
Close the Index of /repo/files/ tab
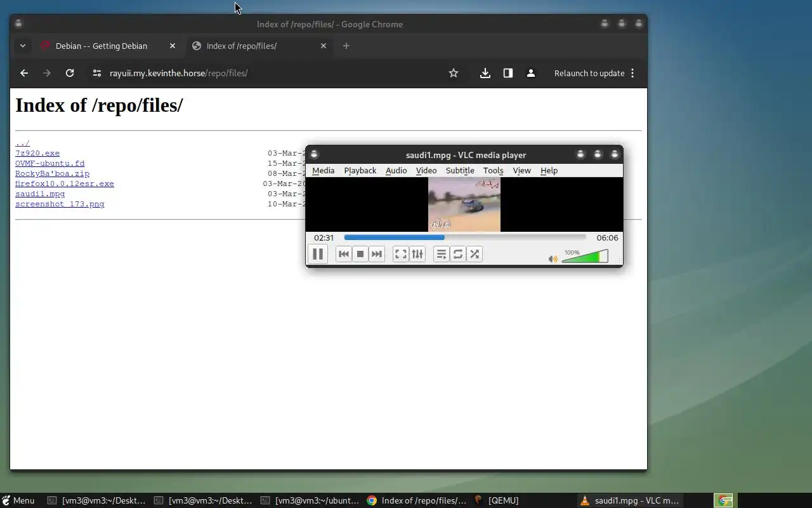coord(324,46)
